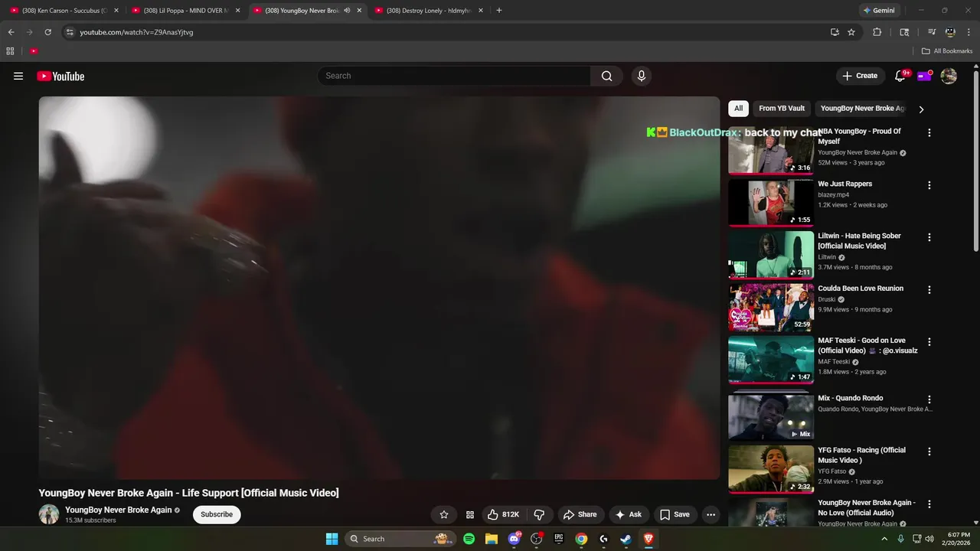
Task: Start voice search with microphone icon
Action: 642,76
